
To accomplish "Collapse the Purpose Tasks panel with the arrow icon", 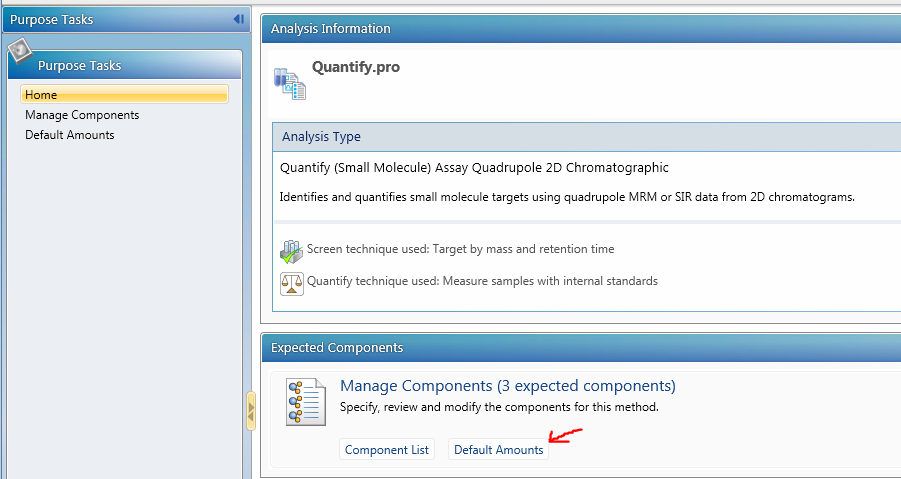I will (x=238, y=20).
